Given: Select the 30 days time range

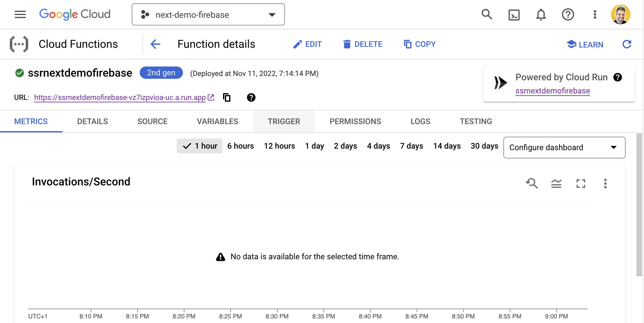Looking at the screenshot, I should coord(484,146).
